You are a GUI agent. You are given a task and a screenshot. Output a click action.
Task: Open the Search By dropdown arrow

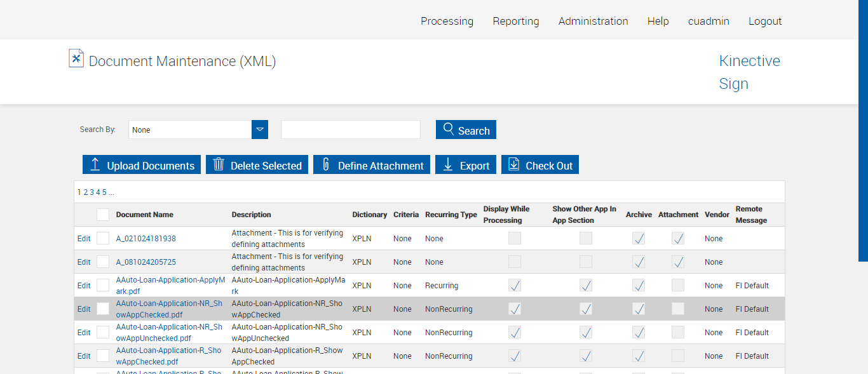[260, 130]
